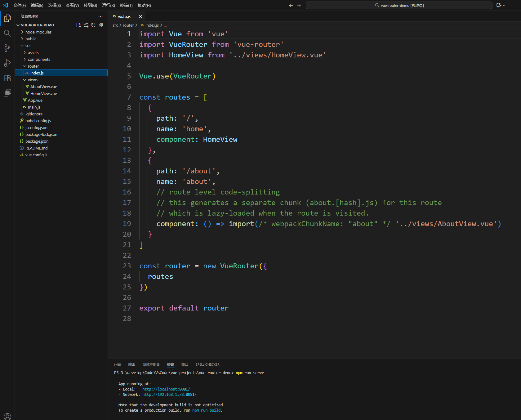Screen dimensions: 521x420
Task: Close the index.js editor tab
Action: tap(140, 16)
